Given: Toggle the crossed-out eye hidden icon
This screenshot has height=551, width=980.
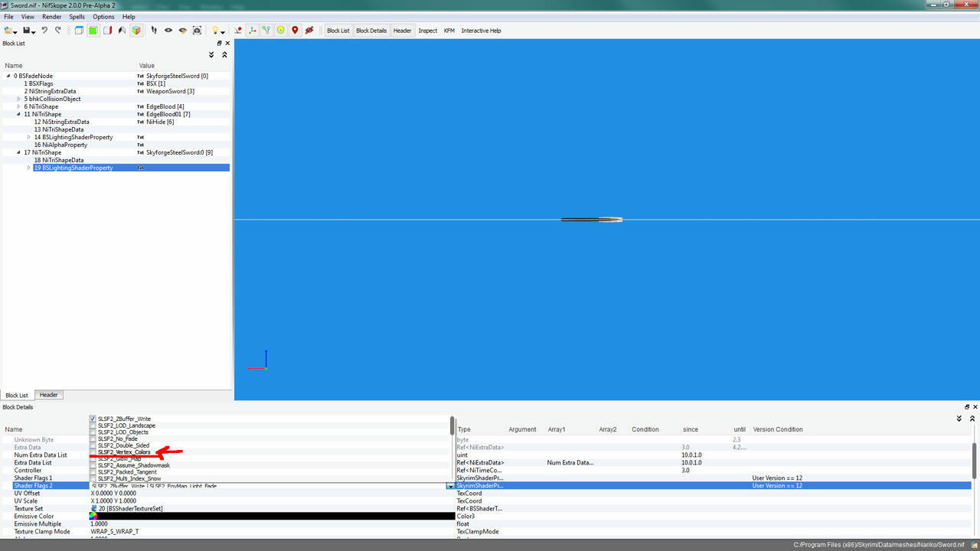Looking at the screenshot, I should 309,31.
